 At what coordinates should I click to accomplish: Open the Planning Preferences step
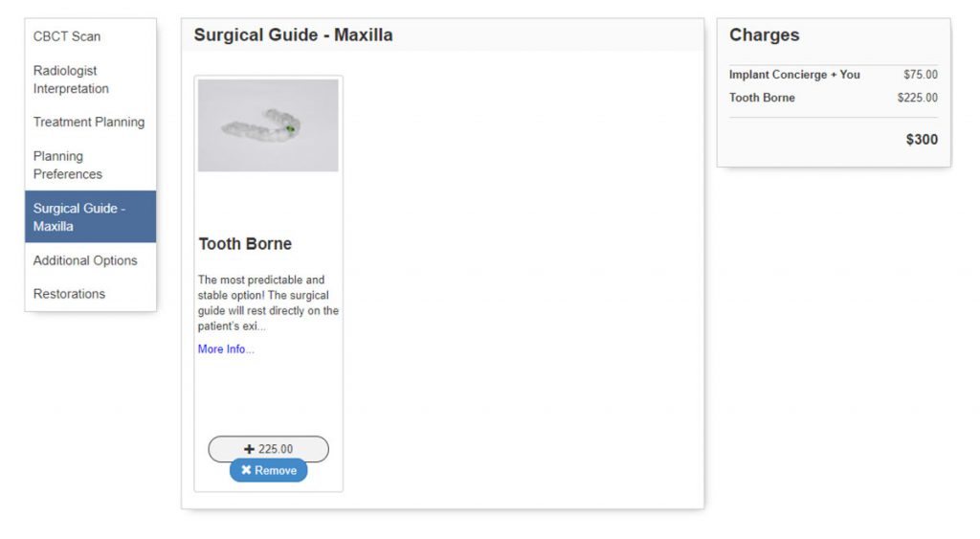click(x=67, y=165)
